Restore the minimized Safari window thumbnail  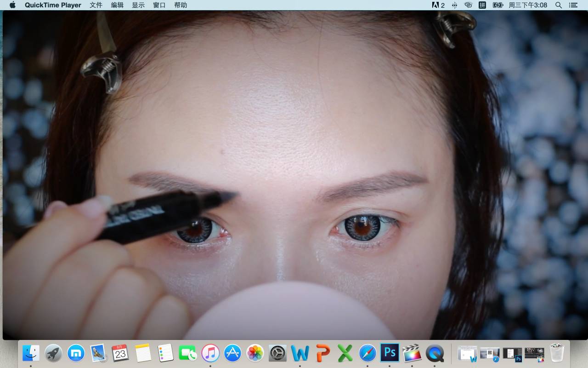[x=490, y=354]
